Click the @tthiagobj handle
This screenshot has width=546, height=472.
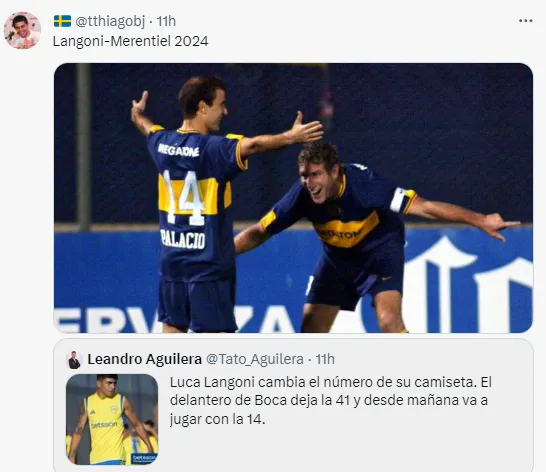pyautogui.click(x=110, y=21)
